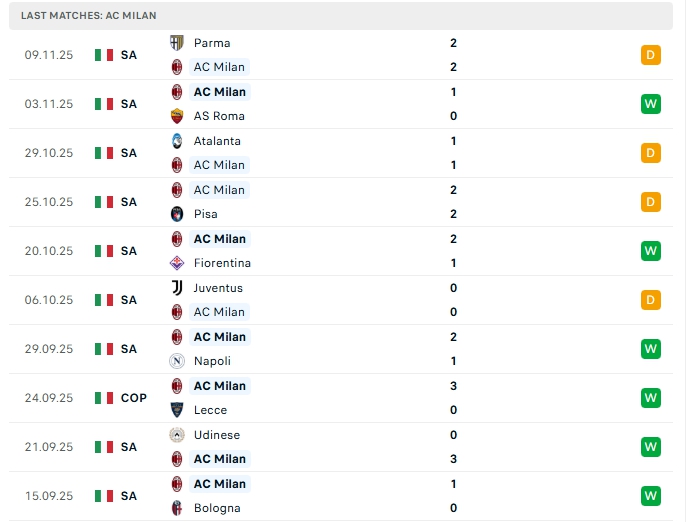Click the Juventus team logo
This screenshot has width=686, height=522.
[177, 288]
